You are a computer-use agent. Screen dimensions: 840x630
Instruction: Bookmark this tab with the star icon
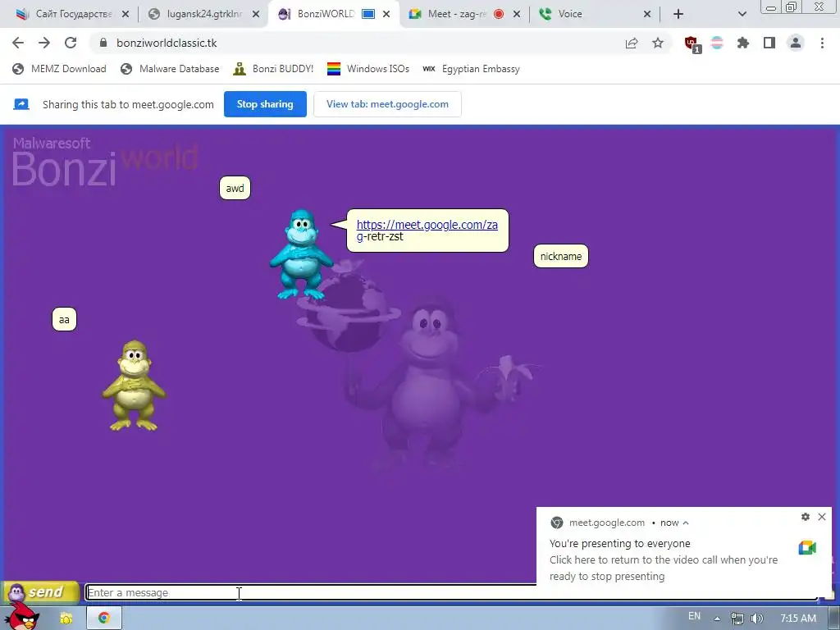click(x=658, y=43)
